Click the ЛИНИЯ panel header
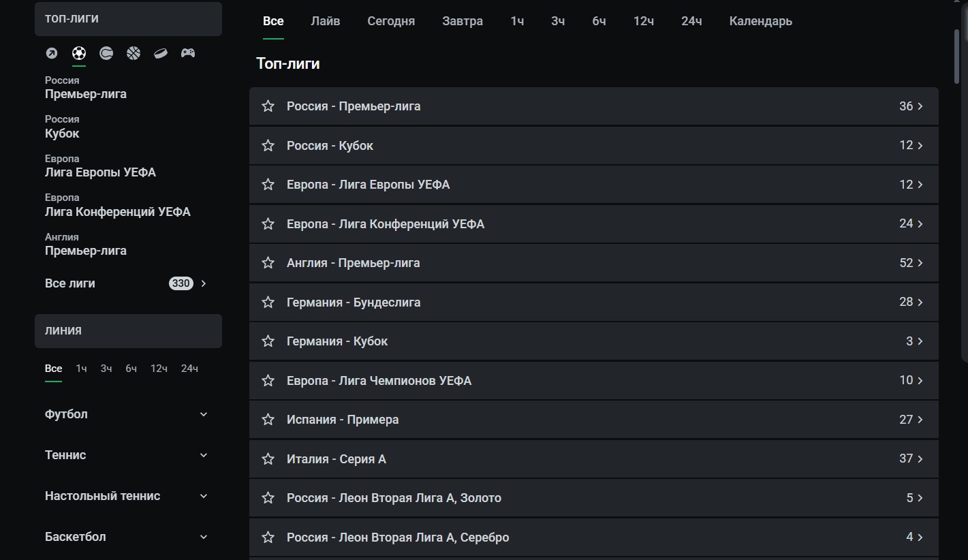 [x=128, y=330]
